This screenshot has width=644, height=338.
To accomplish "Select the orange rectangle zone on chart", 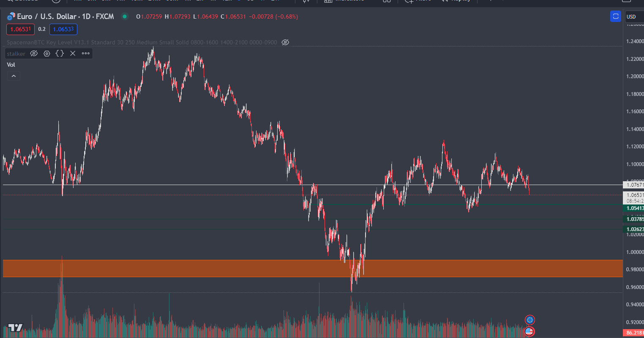I will coord(313,268).
